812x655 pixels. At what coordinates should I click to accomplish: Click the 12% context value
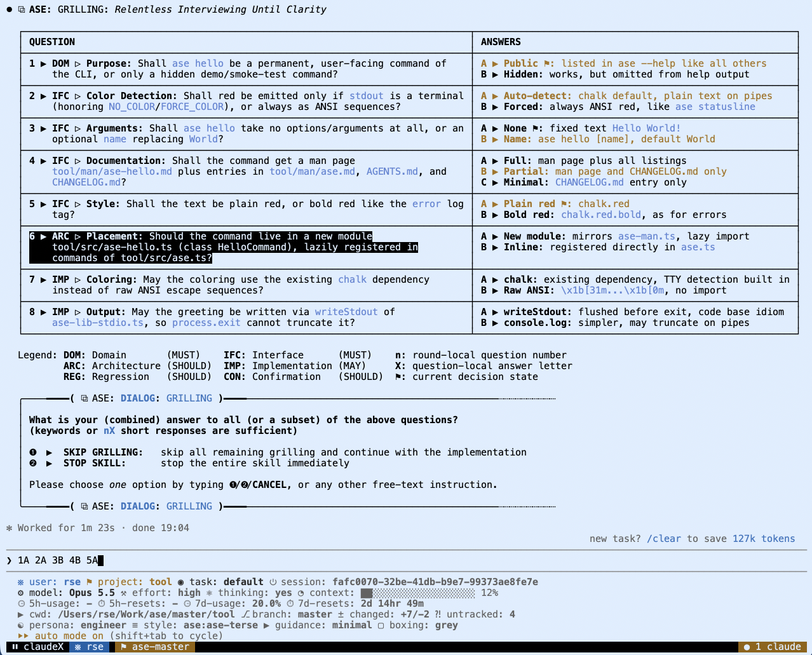489,593
